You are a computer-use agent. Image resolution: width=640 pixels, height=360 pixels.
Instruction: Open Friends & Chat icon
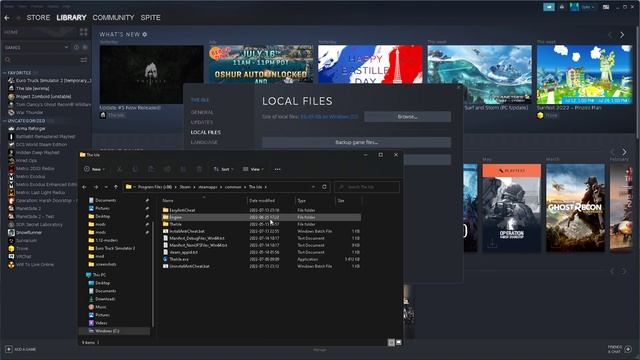(x=628, y=349)
